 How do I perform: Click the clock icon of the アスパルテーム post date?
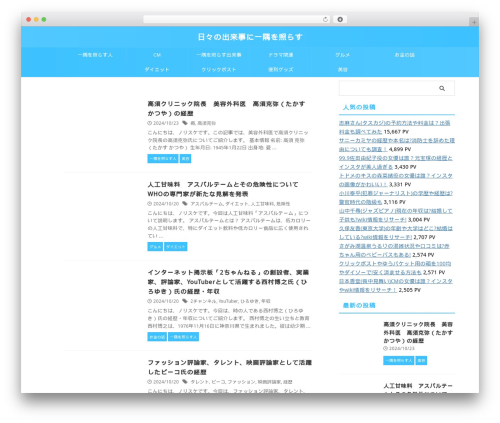pos(150,204)
